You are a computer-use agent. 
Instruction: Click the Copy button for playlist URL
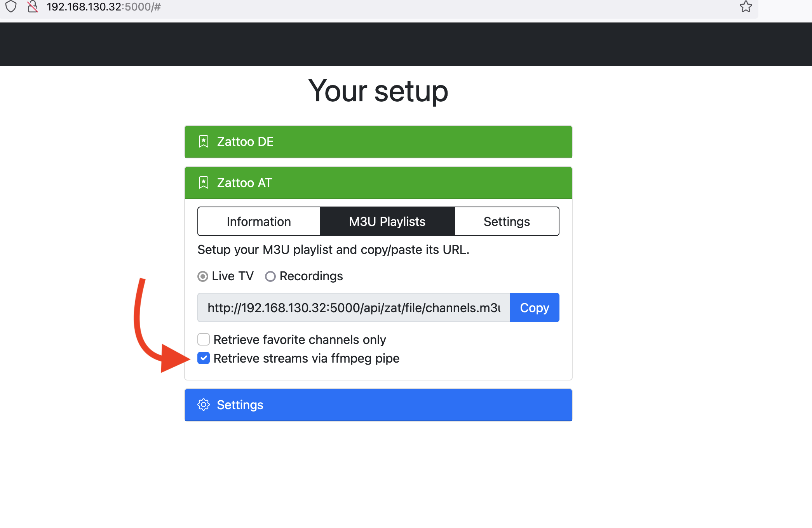[x=535, y=307]
